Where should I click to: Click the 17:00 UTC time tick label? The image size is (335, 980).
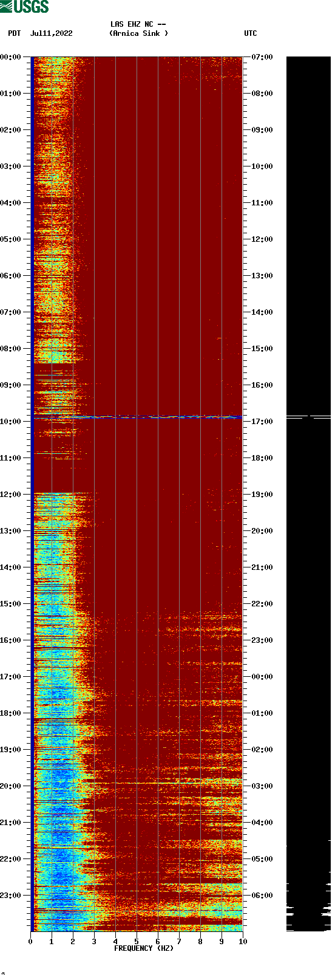pos(262,422)
